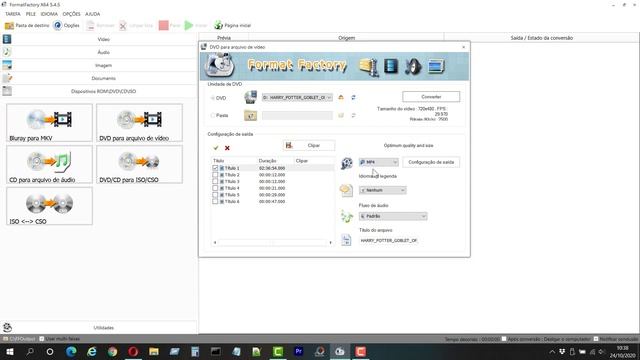Click the Clipar button

[309, 145]
